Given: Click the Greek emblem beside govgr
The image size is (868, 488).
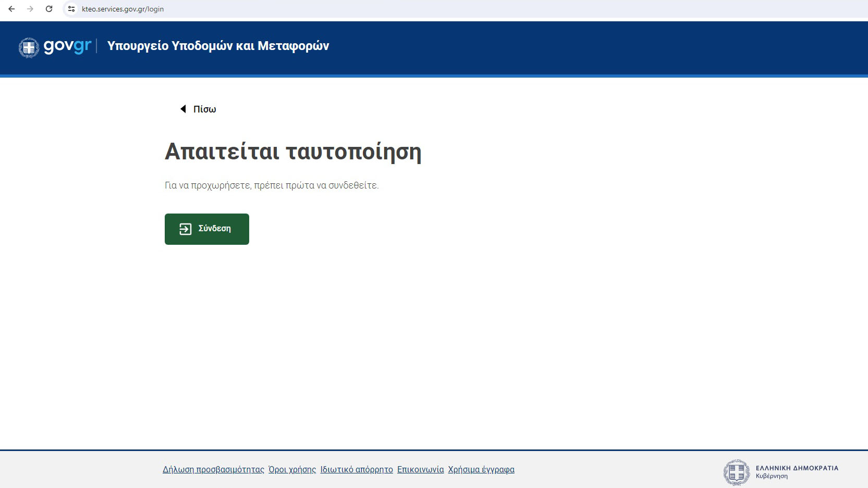Looking at the screenshot, I should (x=29, y=47).
